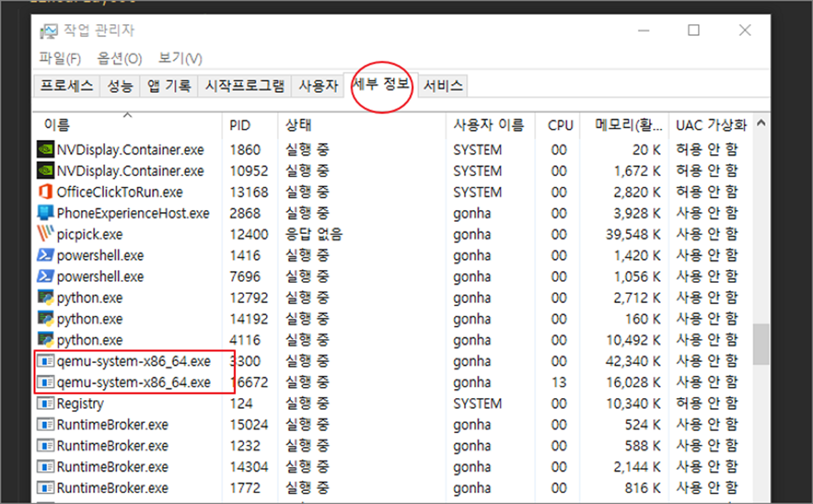Select the picpick.exe process name
813x504 pixels.
[90, 234]
